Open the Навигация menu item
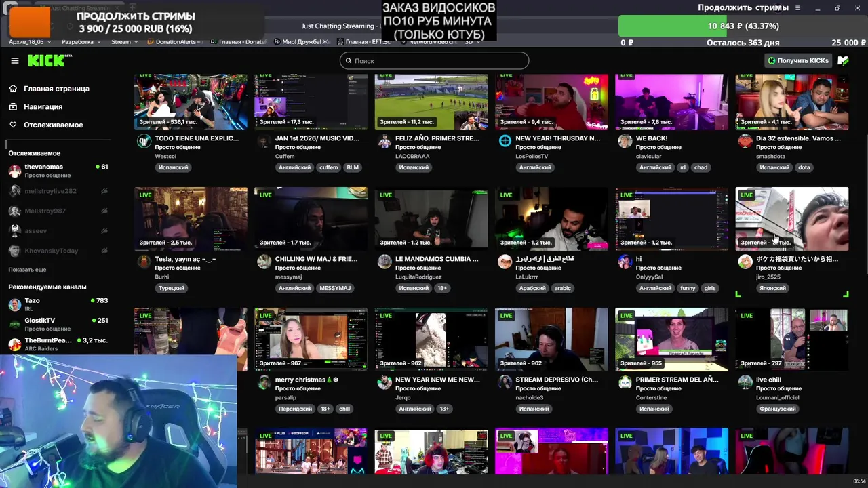 tap(43, 106)
